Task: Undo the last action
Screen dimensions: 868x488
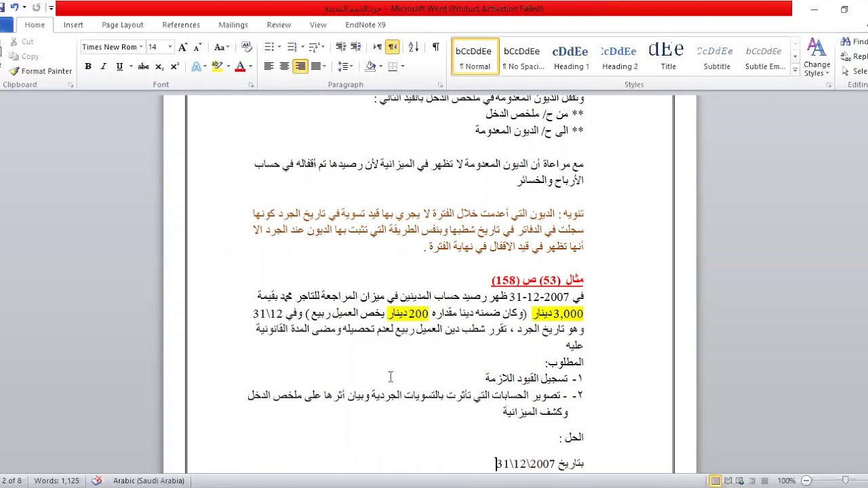Action: click(x=14, y=7)
